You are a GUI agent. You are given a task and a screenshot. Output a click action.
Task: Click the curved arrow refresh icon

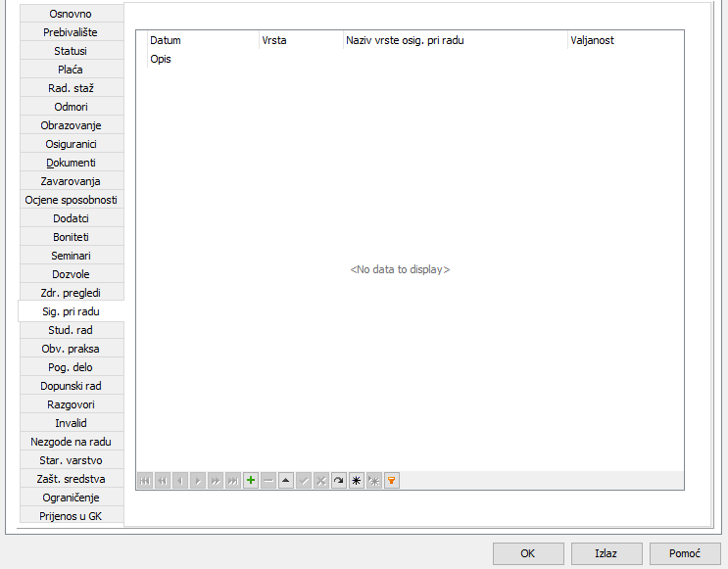click(339, 481)
